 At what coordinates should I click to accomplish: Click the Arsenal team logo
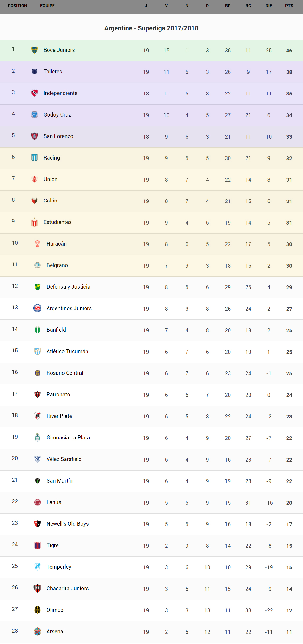pos(37,631)
